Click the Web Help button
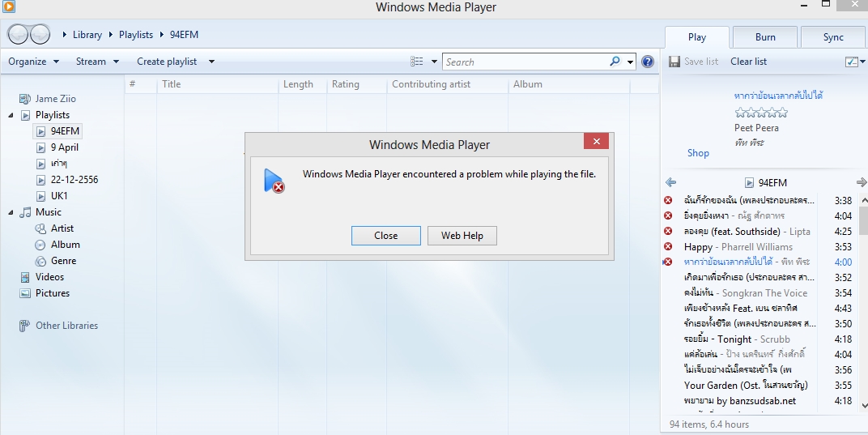 point(462,236)
